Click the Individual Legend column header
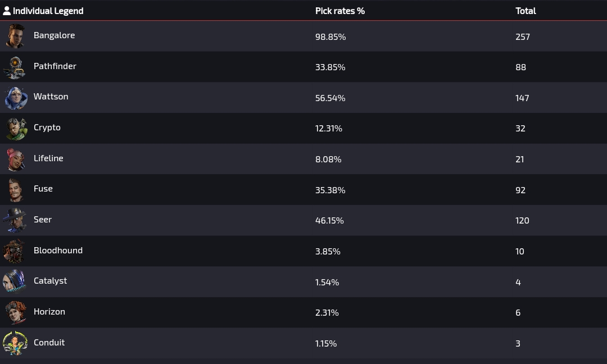The width and height of the screenshot is (607, 364). pyautogui.click(x=48, y=11)
